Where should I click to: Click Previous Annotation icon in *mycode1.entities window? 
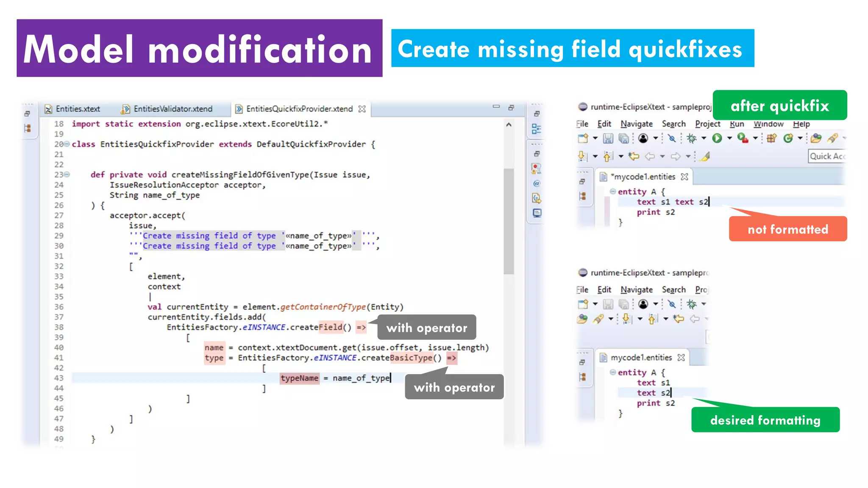[608, 156]
